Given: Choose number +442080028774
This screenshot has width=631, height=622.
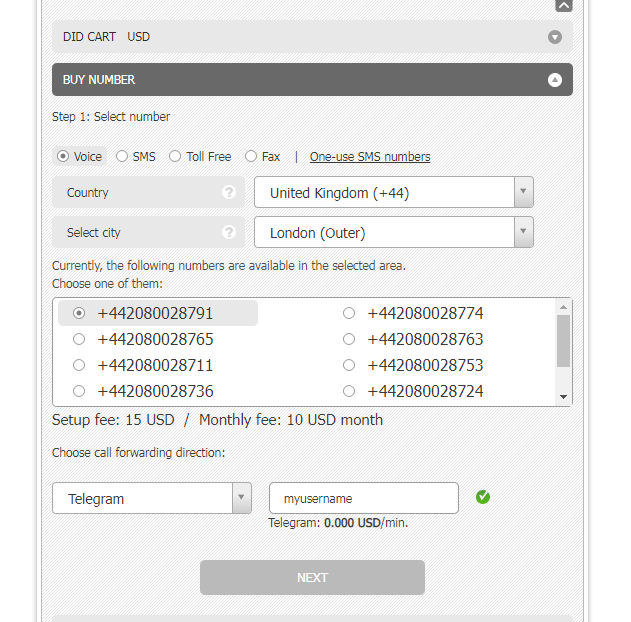Looking at the screenshot, I should (x=349, y=314).
